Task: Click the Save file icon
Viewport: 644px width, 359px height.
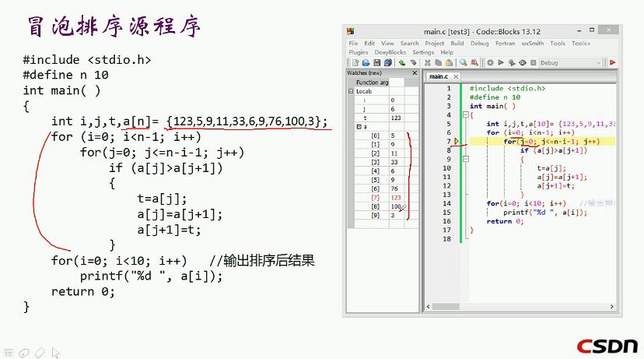Action: click(x=376, y=63)
